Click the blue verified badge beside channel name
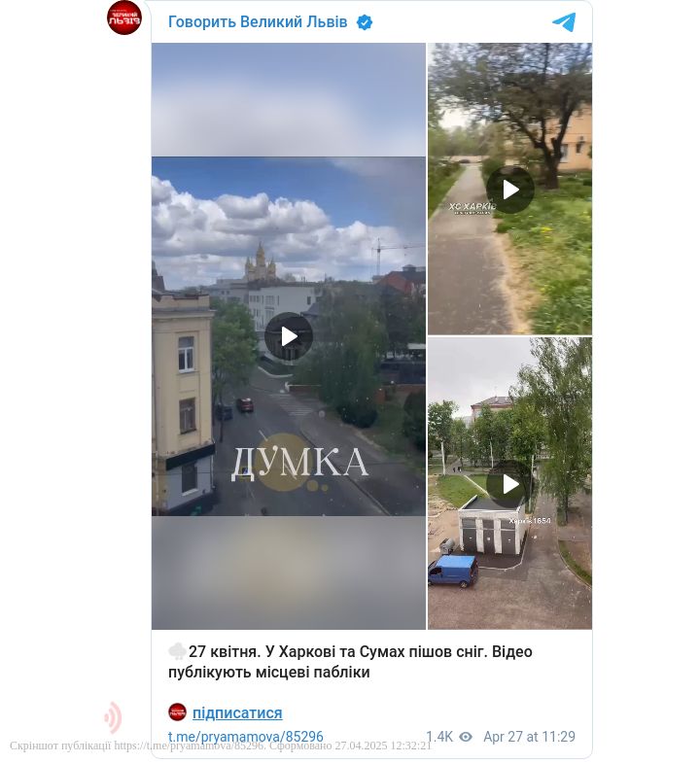This screenshot has width=700, height=763. pyautogui.click(x=365, y=22)
